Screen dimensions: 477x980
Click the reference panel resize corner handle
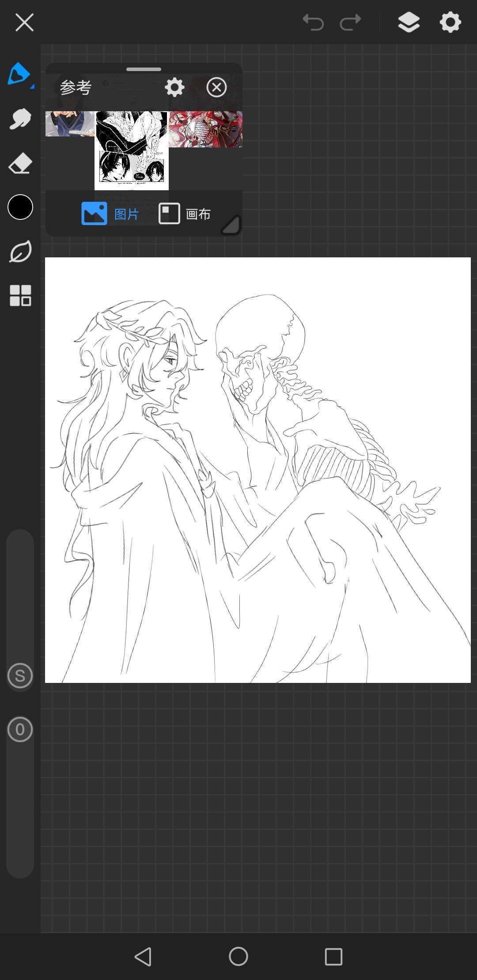(x=231, y=225)
